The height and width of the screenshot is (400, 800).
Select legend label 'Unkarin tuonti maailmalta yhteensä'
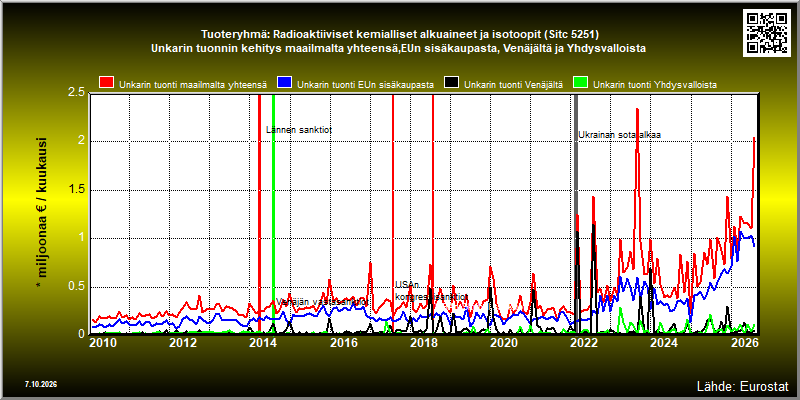click(x=193, y=85)
